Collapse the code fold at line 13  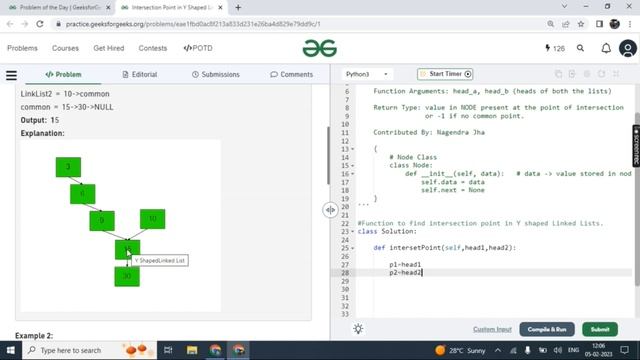click(x=353, y=149)
